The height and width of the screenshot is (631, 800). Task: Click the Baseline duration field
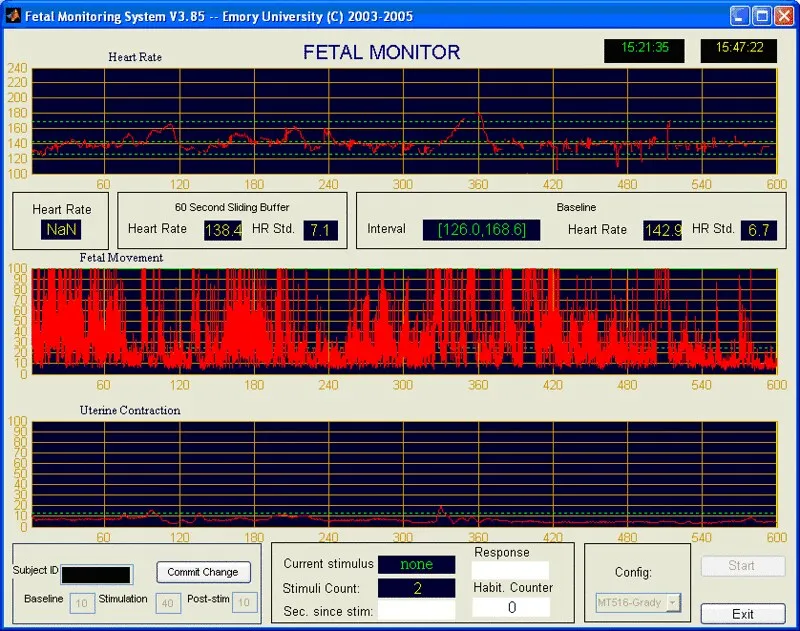[81, 603]
